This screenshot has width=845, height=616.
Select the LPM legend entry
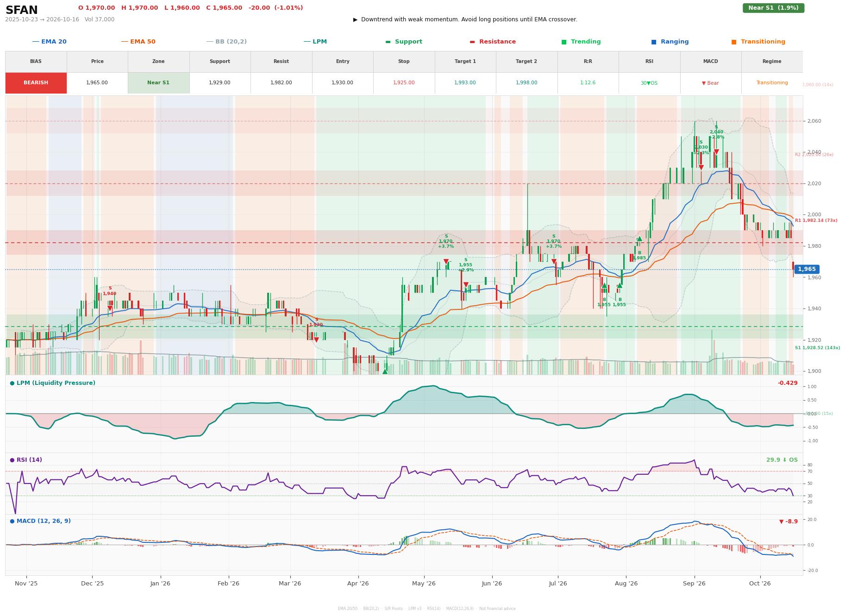(x=315, y=42)
